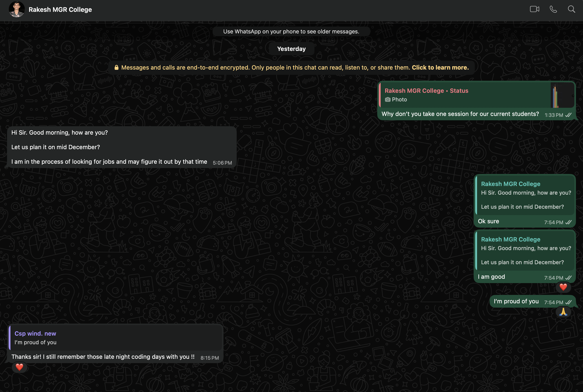Open Rakesh MGR College contact name header
583x392 pixels.
60,10
